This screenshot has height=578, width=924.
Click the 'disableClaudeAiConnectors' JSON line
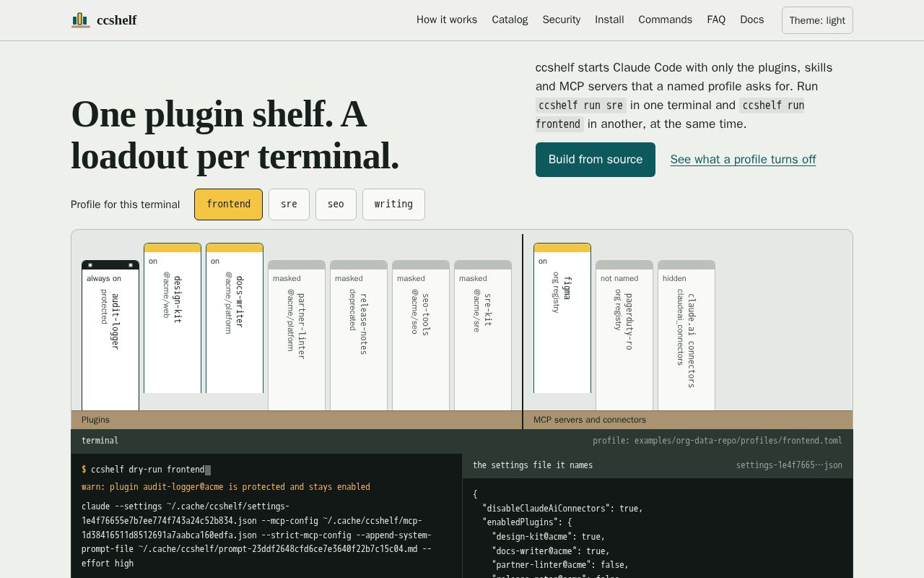coord(562,509)
